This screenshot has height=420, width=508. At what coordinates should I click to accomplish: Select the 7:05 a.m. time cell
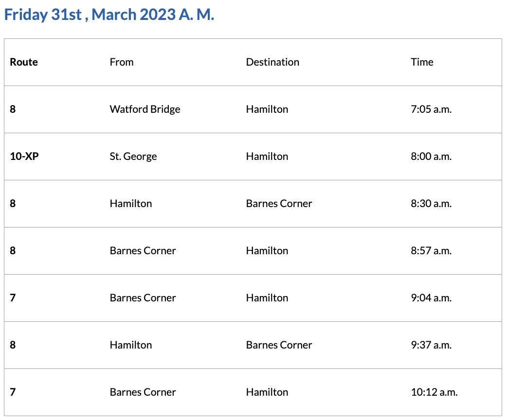coord(431,109)
